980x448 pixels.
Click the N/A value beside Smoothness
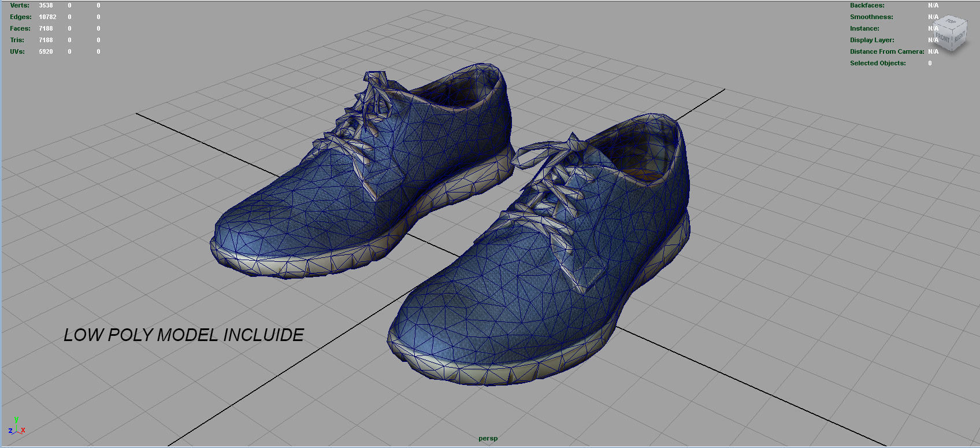933,17
